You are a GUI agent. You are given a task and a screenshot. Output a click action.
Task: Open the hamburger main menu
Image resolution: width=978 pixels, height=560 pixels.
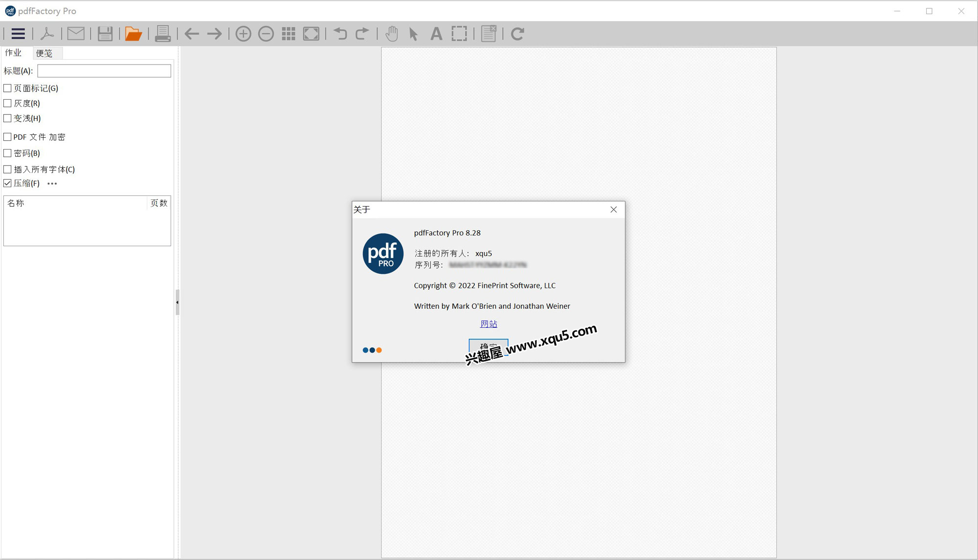coord(18,34)
